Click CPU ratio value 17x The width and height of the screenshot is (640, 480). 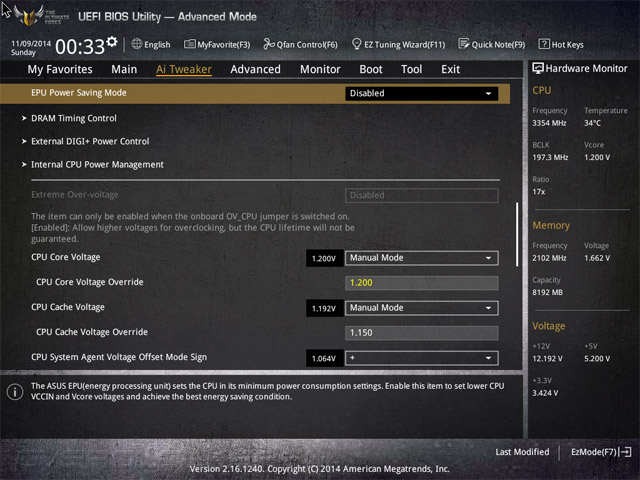click(539, 191)
